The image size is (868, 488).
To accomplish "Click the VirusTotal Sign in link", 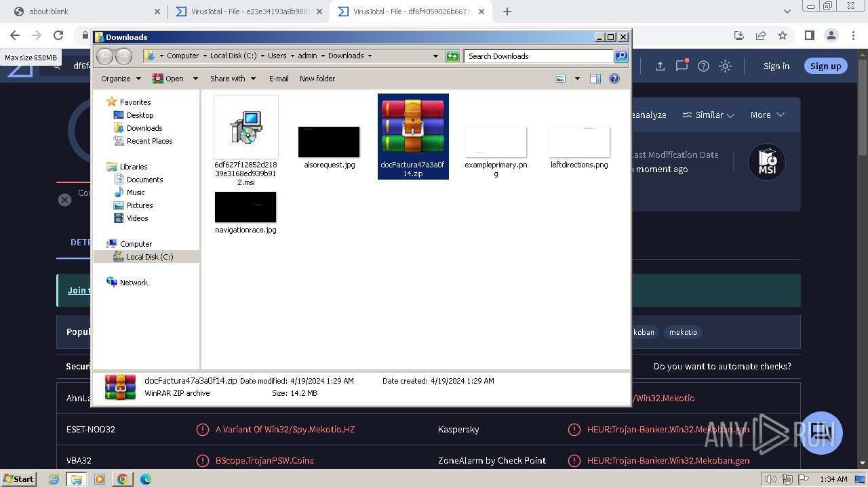I will 776,66.
